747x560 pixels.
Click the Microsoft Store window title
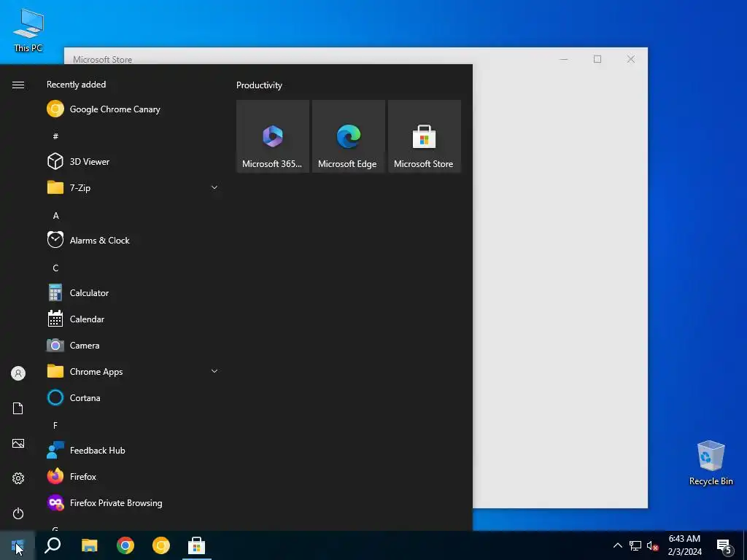click(102, 60)
